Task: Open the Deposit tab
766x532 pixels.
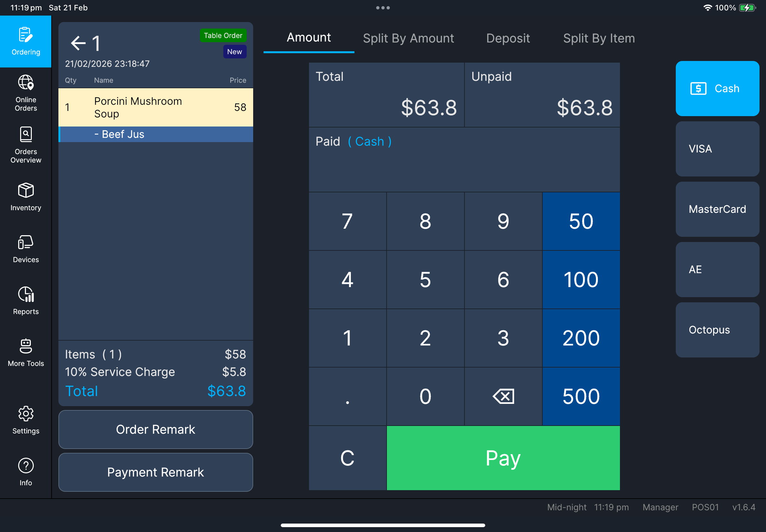Action: pos(508,38)
